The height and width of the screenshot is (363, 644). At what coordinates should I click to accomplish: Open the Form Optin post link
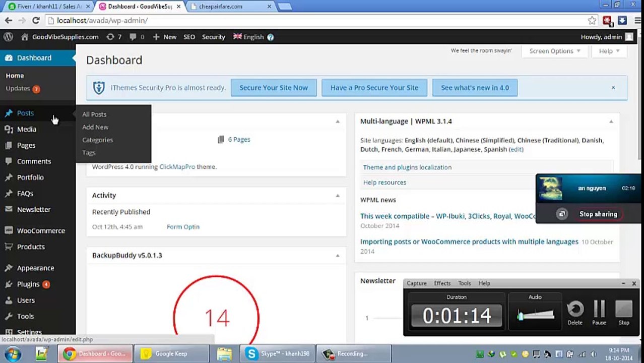(183, 227)
